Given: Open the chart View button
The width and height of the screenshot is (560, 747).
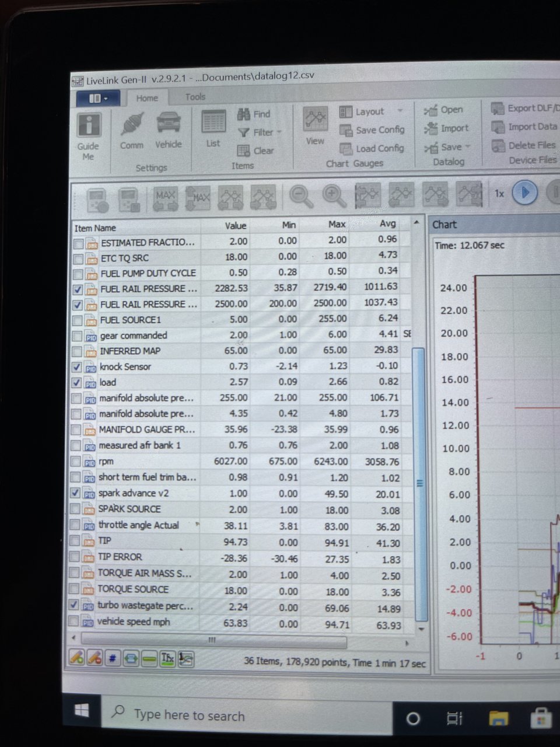Looking at the screenshot, I should (x=316, y=126).
